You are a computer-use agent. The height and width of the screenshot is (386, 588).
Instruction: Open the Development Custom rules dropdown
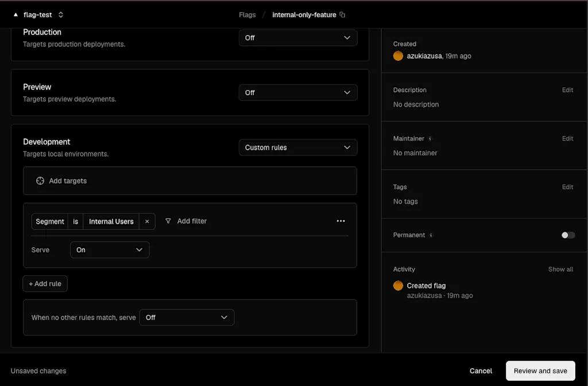click(x=298, y=147)
